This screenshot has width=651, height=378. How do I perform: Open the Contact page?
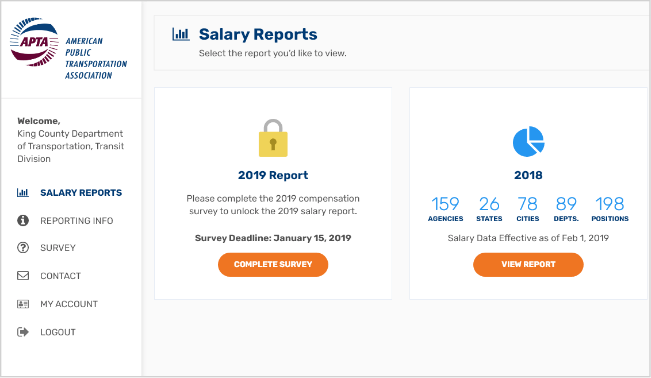pyautogui.click(x=61, y=276)
